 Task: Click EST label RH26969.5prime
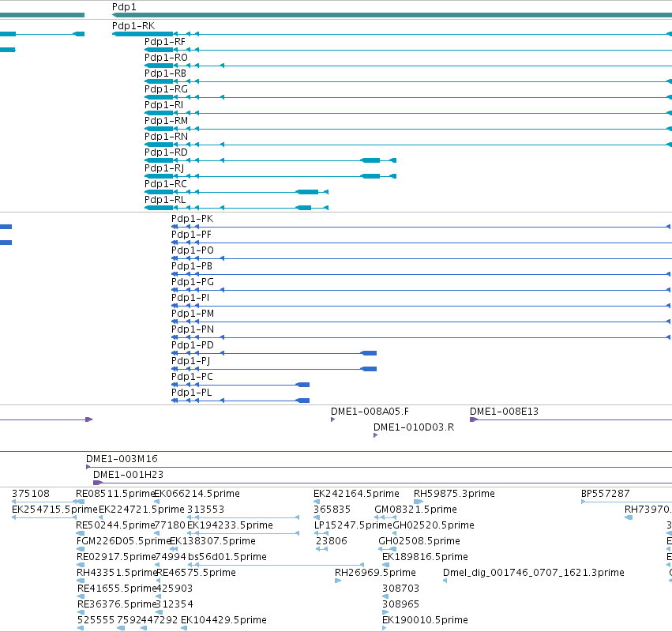[x=375, y=574]
